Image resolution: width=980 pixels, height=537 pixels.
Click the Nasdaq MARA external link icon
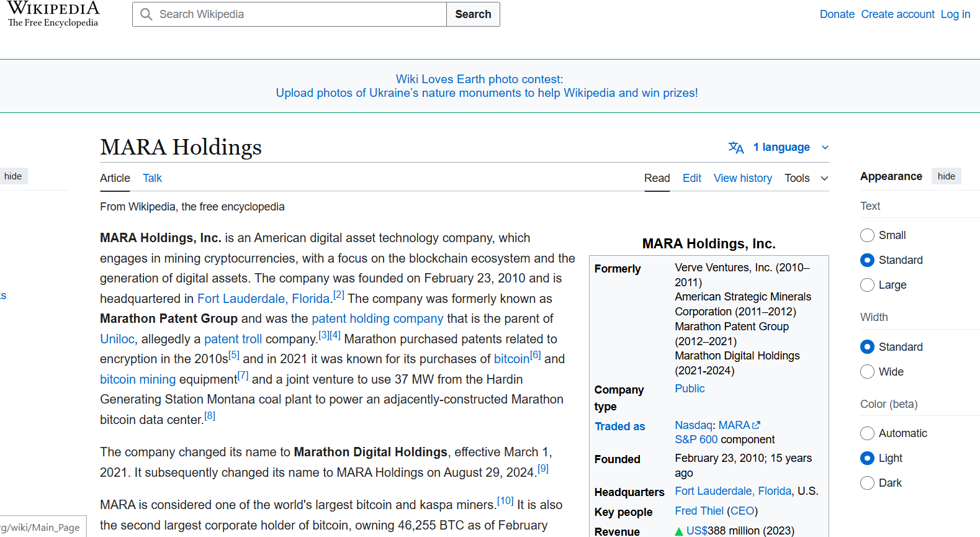[756, 425]
